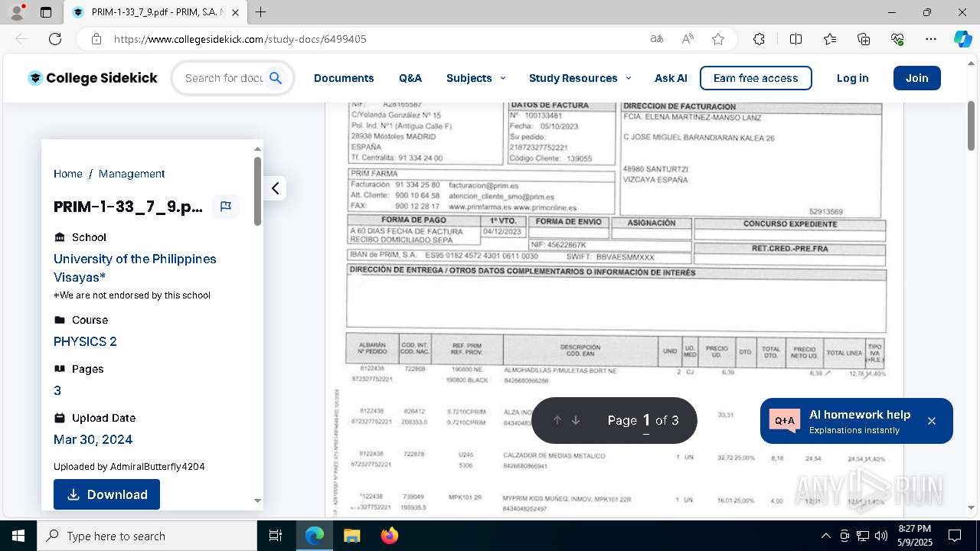The width and height of the screenshot is (980, 551).
Task: Click the flag report document icon
Action: click(226, 207)
